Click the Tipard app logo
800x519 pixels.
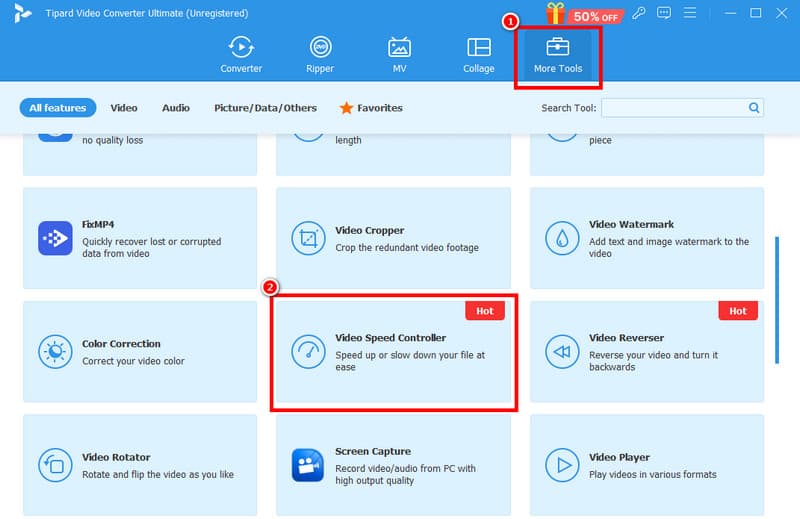pyautogui.click(x=22, y=13)
